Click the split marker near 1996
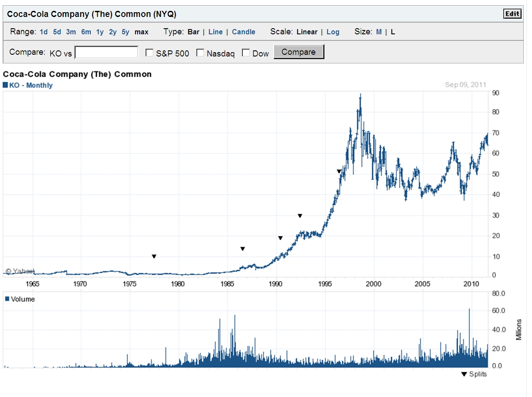Image resolution: width=532 pixels, height=397 pixels. pos(339,171)
